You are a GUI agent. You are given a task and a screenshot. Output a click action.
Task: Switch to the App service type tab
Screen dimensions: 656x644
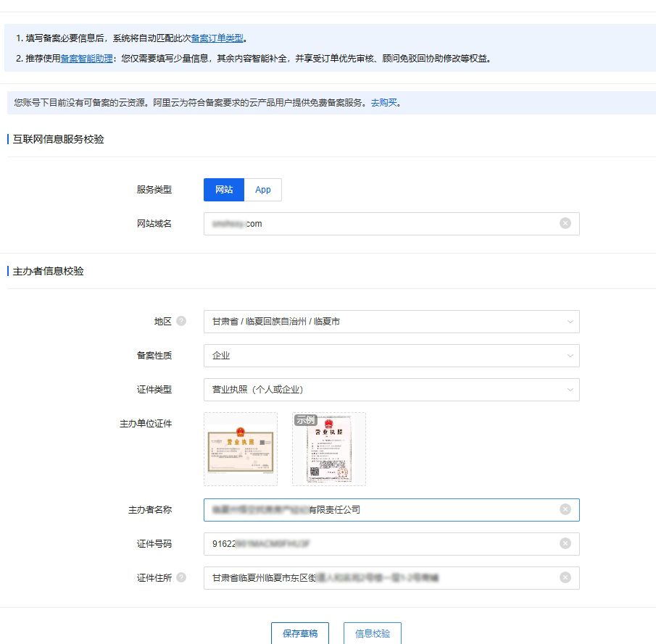[x=262, y=189]
